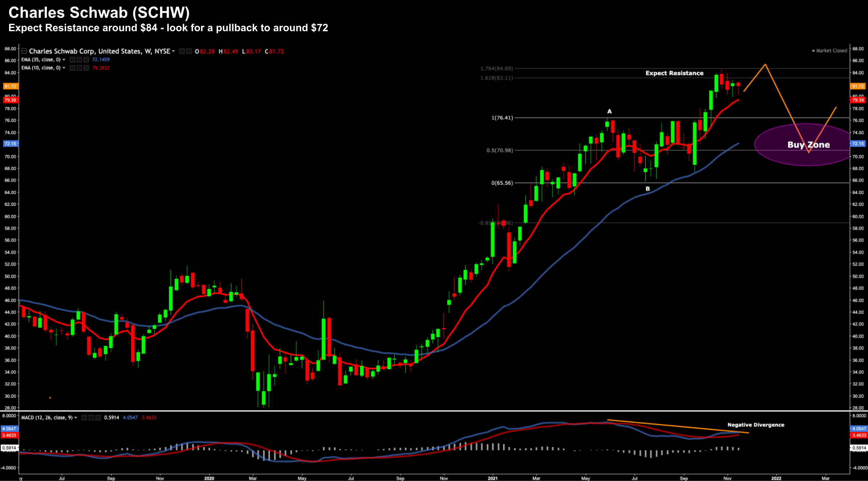Toggle visibility eye of EMA 35
The image size is (868, 481).
[73, 59]
